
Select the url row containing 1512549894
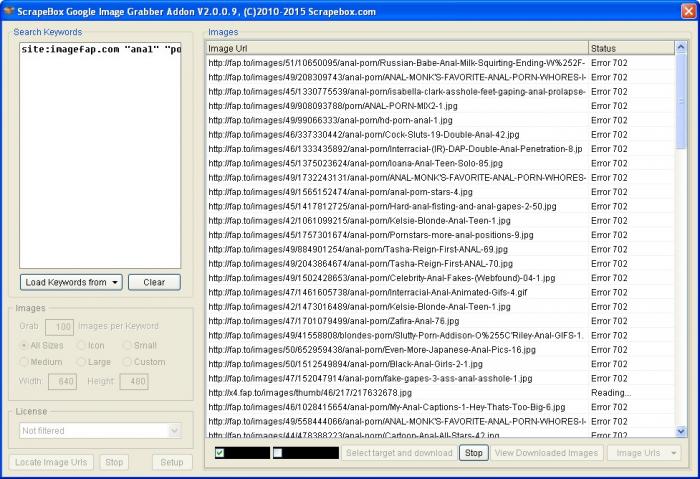pyautogui.click(x=440, y=364)
